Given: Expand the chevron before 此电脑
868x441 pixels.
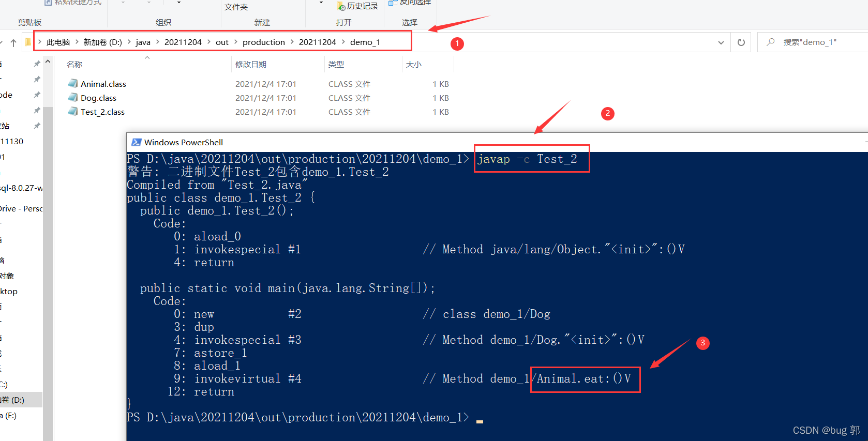Looking at the screenshot, I should point(40,42).
